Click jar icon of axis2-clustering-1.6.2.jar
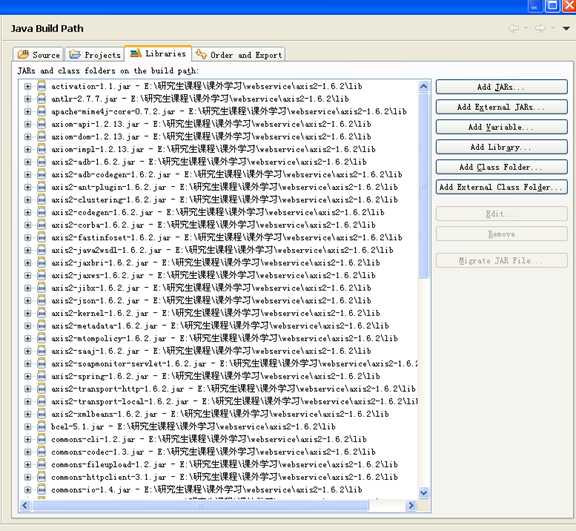 [42, 200]
